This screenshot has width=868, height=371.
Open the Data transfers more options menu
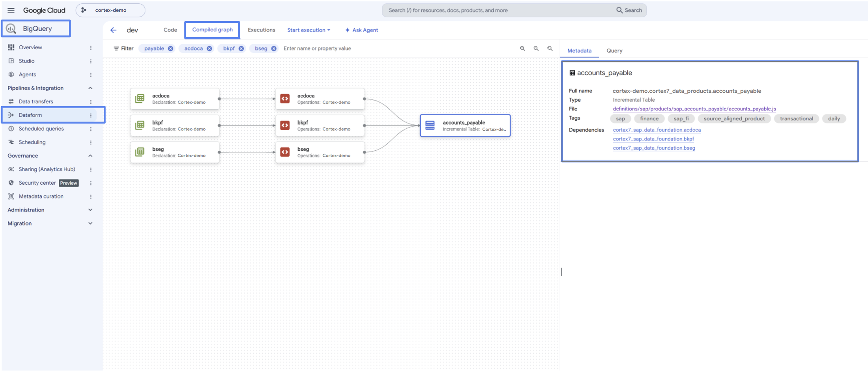(91, 102)
